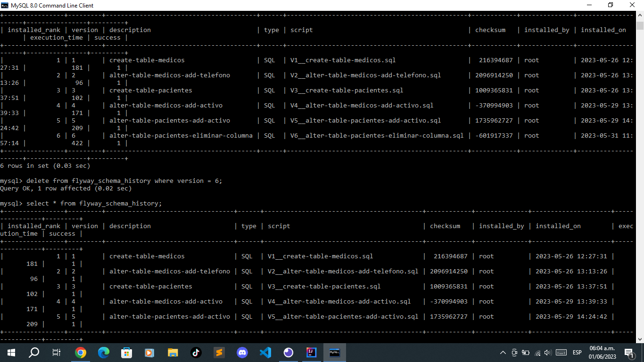Click the Meet Now tray icon
Screen dimensions: 644x362
coord(514,353)
